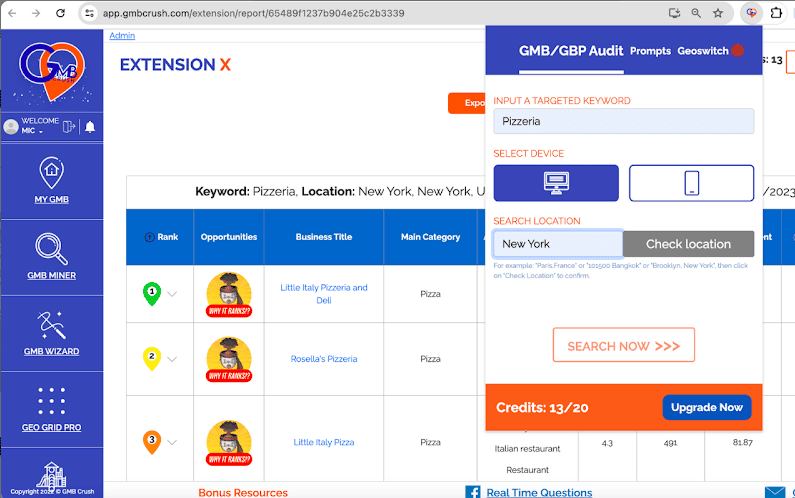Expand rank 2 row chevron
Image resolution: width=795 pixels, height=498 pixels.
[172, 359]
